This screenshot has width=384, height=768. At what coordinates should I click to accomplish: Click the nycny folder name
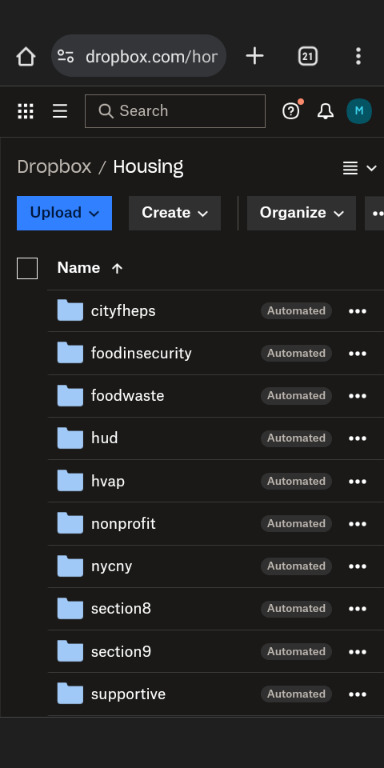112,567
